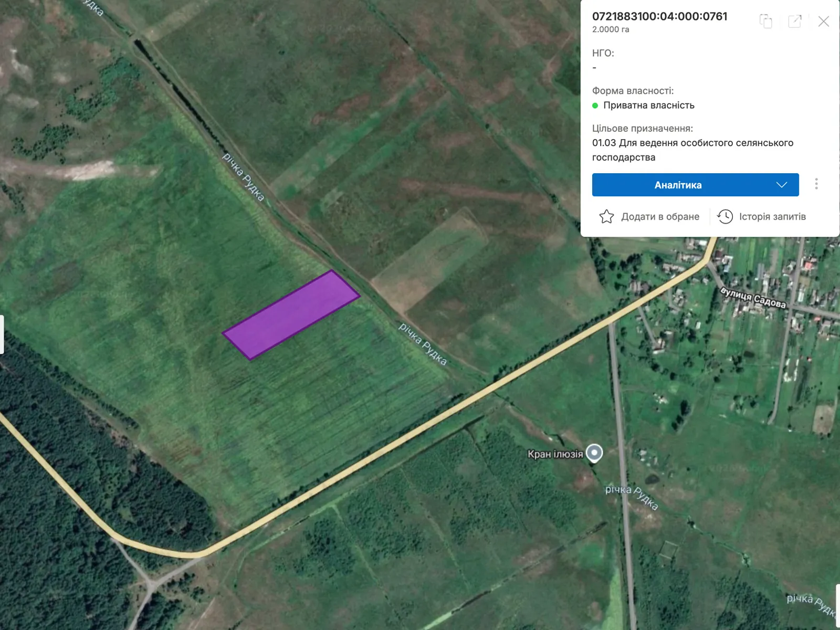Close the parcel info panel
The height and width of the screenshot is (630, 840).
pyautogui.click(x=824, y=21)
